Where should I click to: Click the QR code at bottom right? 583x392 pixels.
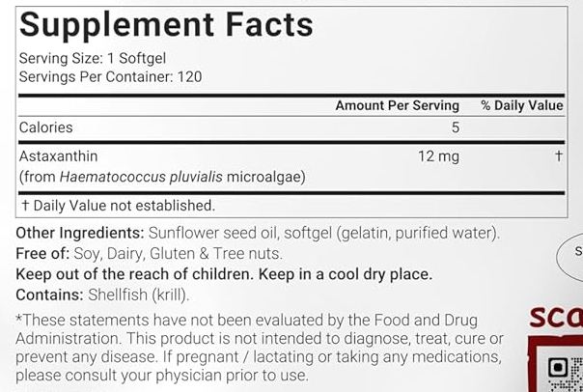565,372
